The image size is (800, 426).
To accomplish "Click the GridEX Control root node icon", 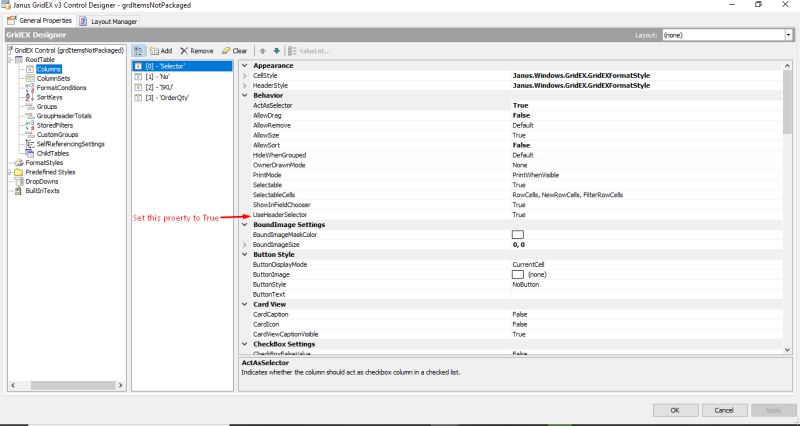I will pos(10,50).
